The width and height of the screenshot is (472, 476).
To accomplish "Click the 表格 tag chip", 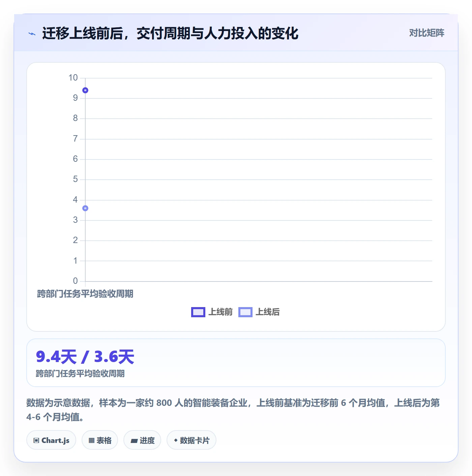I will coord(100,440).
